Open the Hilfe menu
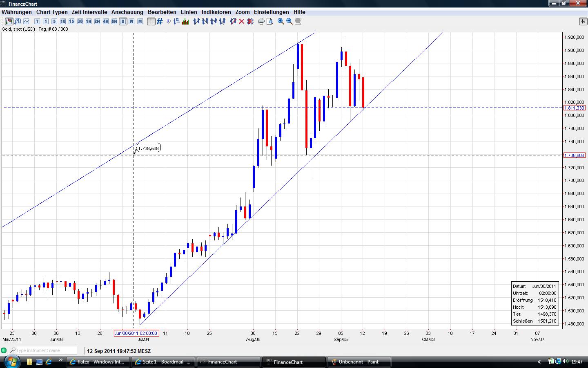This screenshot has height=368, width=588. [299, 12]
